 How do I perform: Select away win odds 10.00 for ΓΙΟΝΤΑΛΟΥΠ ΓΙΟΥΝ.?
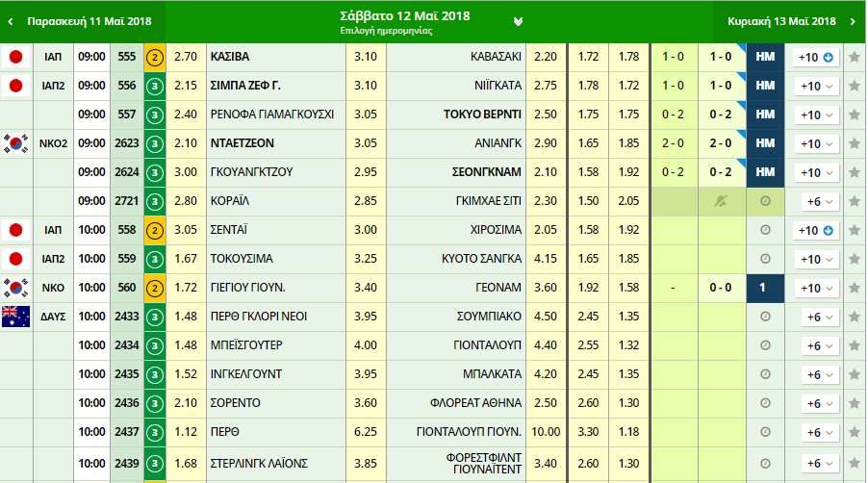(x=546, y=432)
